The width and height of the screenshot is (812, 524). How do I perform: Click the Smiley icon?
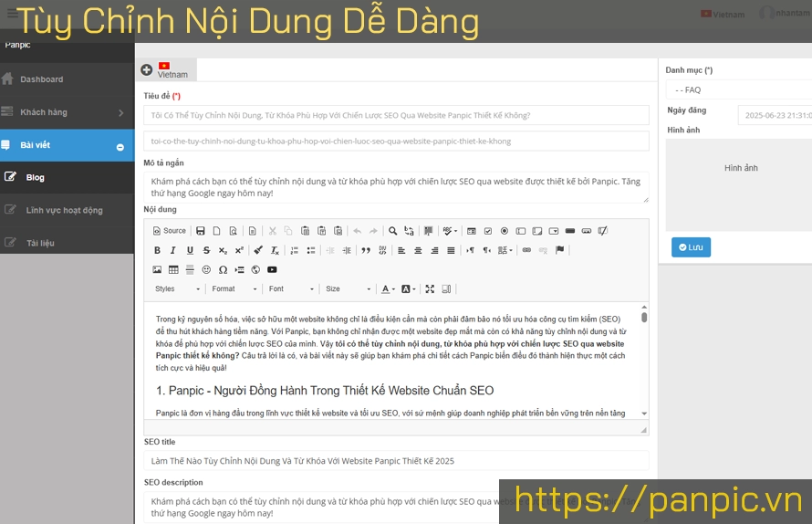pos(206,269)
